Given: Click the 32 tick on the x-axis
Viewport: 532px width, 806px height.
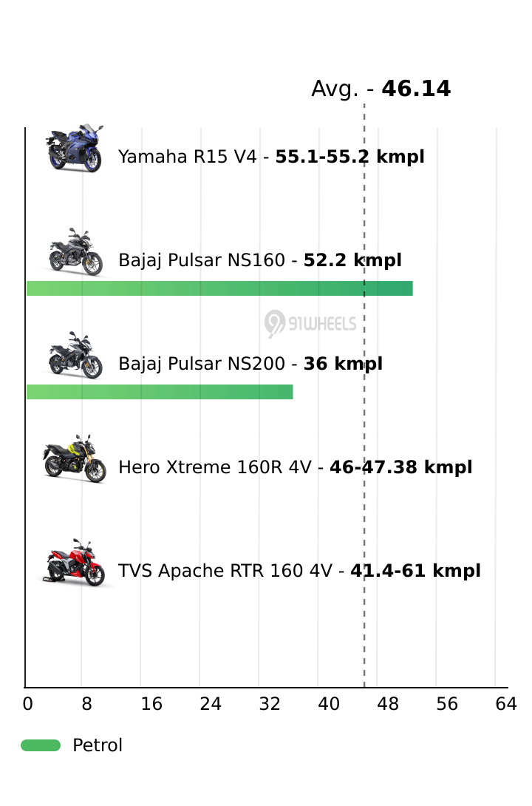Looking at the screenshot, I should [270, 705].
